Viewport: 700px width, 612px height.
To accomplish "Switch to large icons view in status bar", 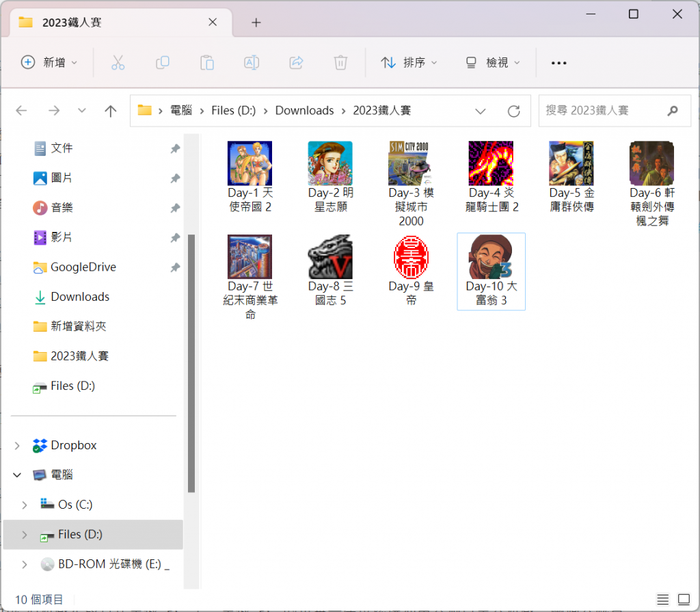I will (684, 599).
